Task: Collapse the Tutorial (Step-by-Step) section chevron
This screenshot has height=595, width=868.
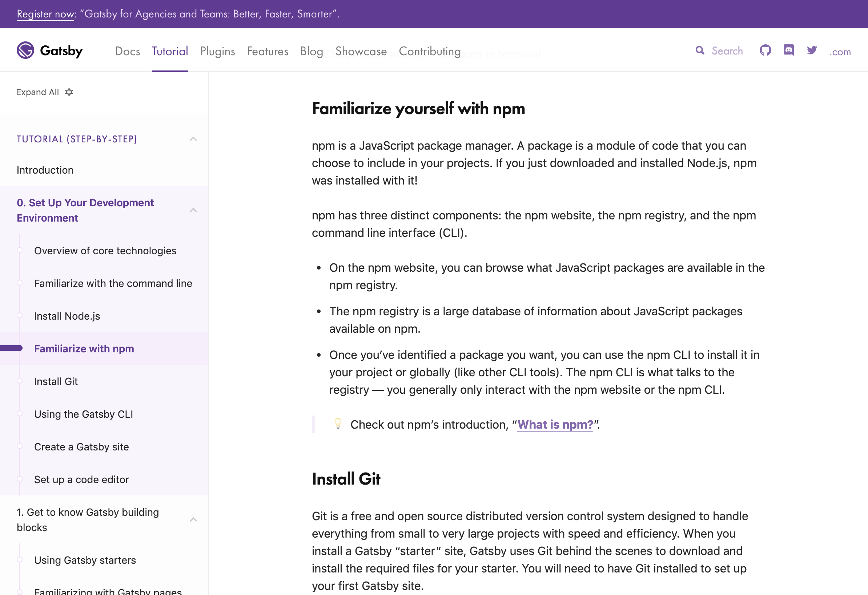Action: (193, 139)
